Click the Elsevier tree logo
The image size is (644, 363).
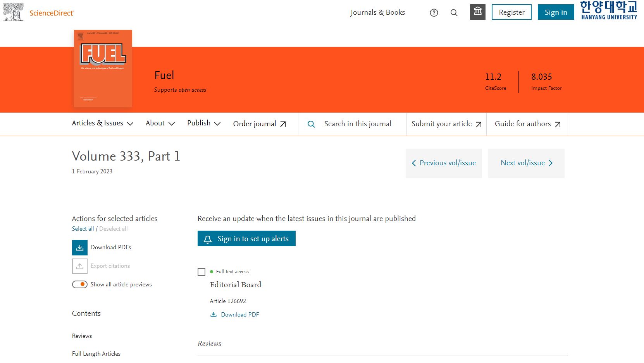[x=13, y=12]
